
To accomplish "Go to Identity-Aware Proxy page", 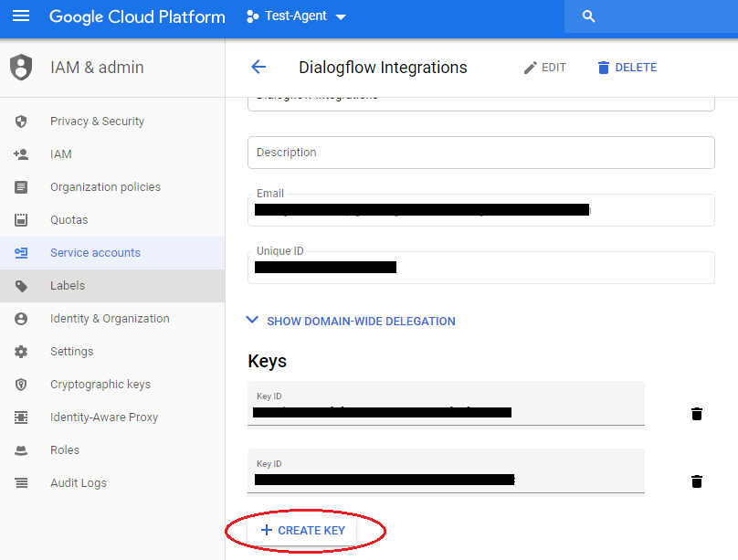I will tap(104, 417).
